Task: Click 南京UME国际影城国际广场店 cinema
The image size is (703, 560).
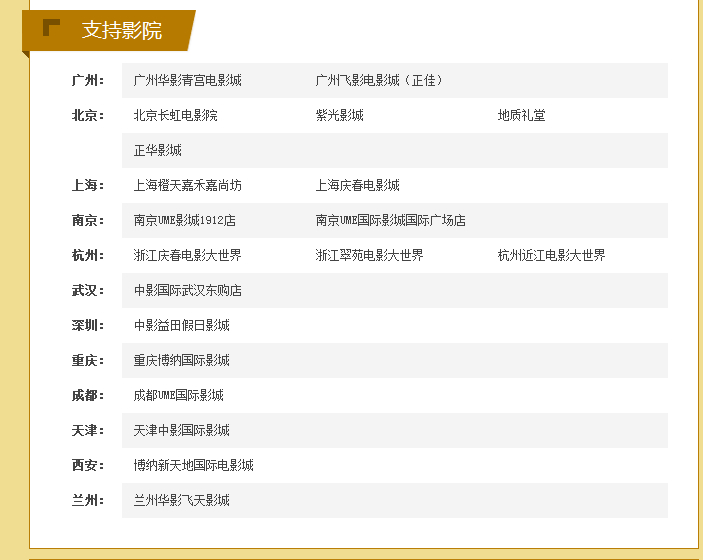Action: pos(391,221)
